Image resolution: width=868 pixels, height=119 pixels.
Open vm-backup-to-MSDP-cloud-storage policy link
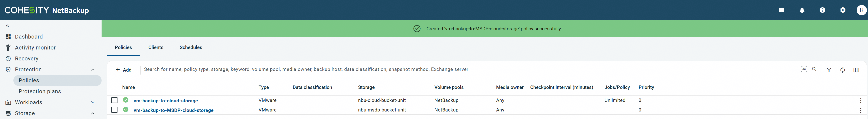174,110
